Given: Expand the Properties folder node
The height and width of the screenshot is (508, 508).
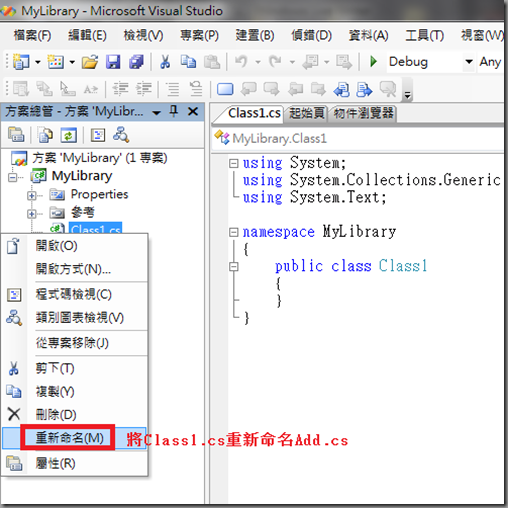Looking at the screenshot, I should 32,195.
